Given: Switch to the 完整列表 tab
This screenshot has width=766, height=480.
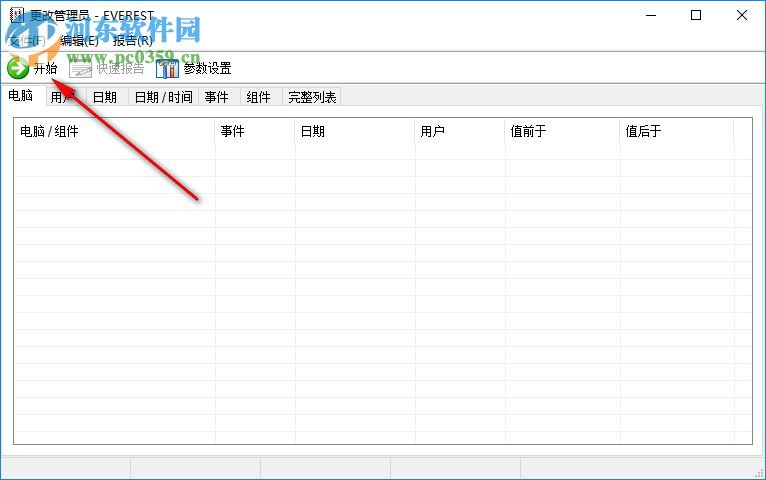Looking at the screenshot, I should (x=312, y=97).
